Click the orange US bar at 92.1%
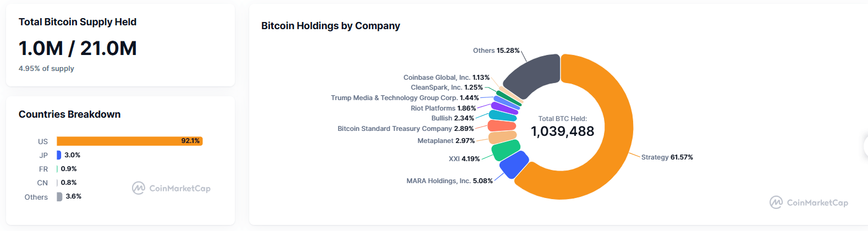 pyautogui.click(x=129, y=141)
